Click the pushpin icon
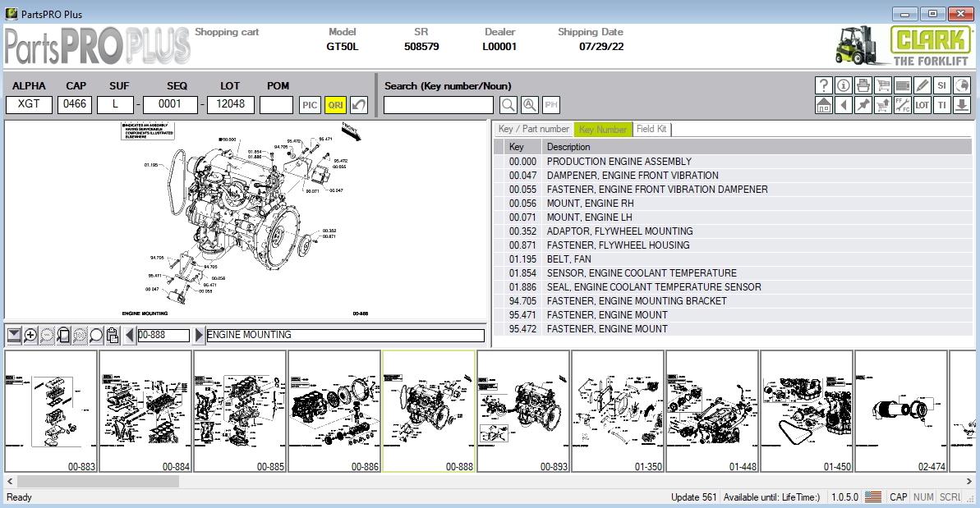The width and height of the screenshot is (980, 508). tap(863, 105)
